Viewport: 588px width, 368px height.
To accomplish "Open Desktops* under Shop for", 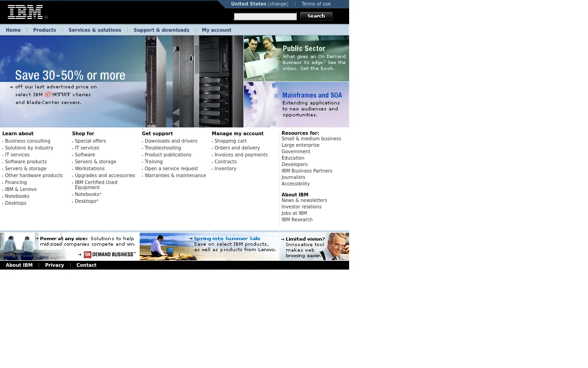I will click(86, 201).
